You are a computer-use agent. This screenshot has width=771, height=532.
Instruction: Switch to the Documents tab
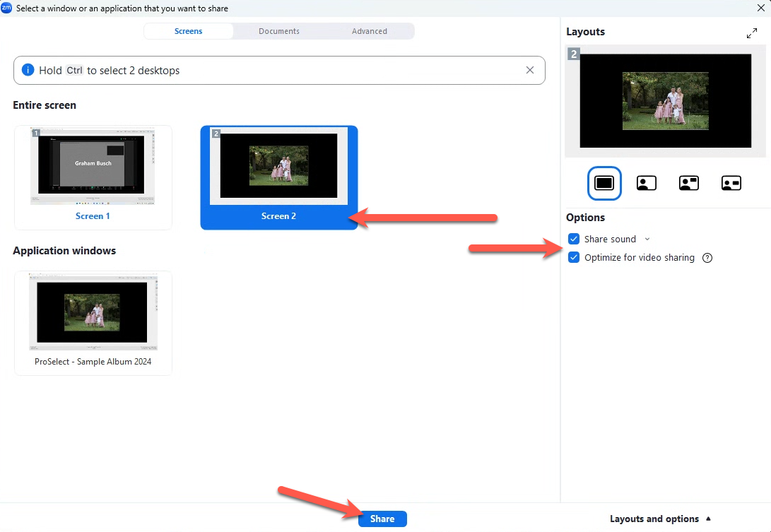coord(279,31)
